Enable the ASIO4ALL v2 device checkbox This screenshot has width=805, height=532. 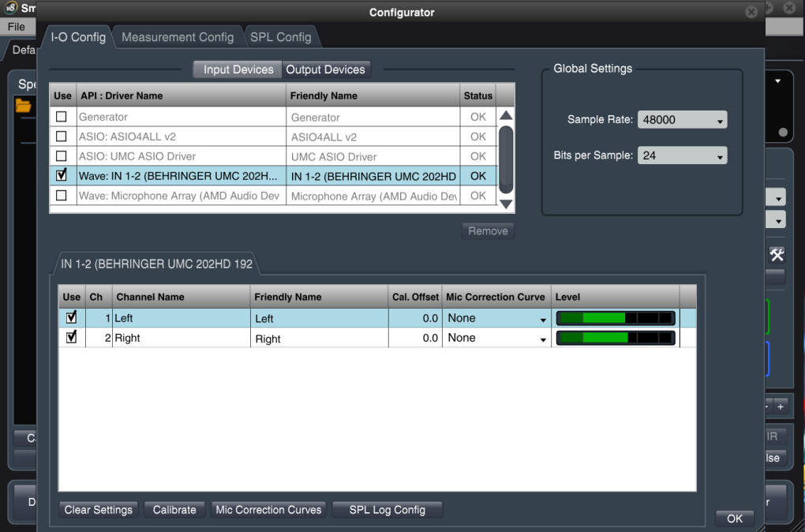[61, 136]
